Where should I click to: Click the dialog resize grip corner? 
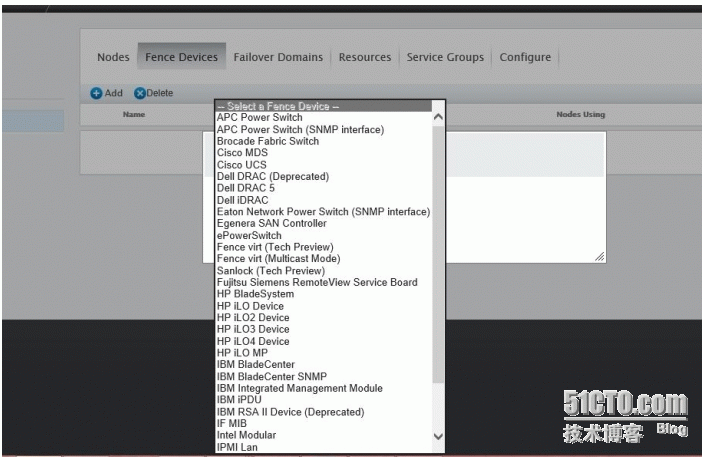600,256
